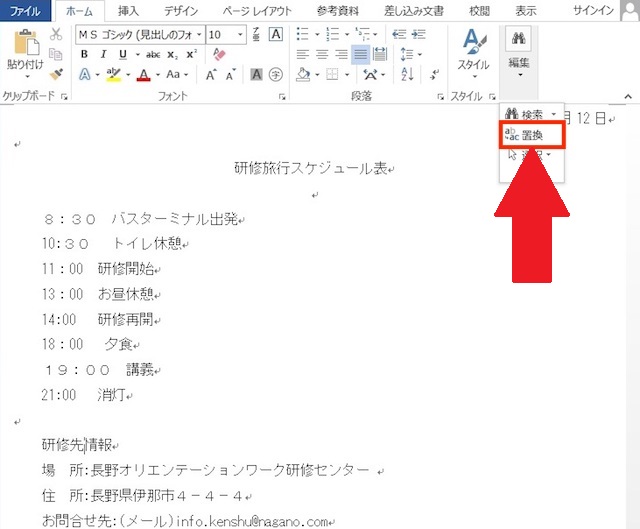Screen dimensions: 640x529
Task: Toggle Superscript formatting
Action: coord(191,54)
